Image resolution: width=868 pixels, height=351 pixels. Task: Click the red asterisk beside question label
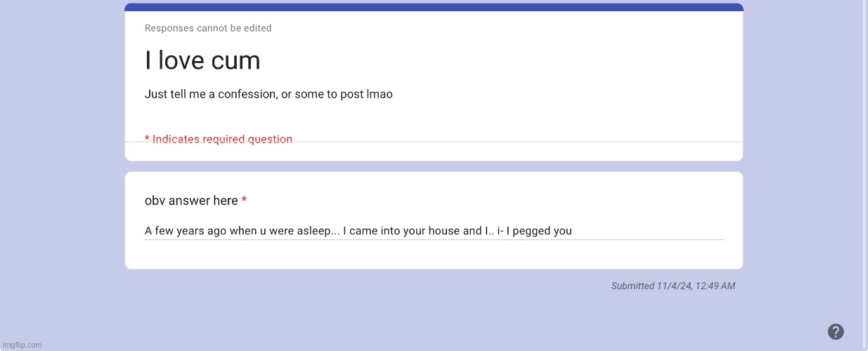pos(244,200)
